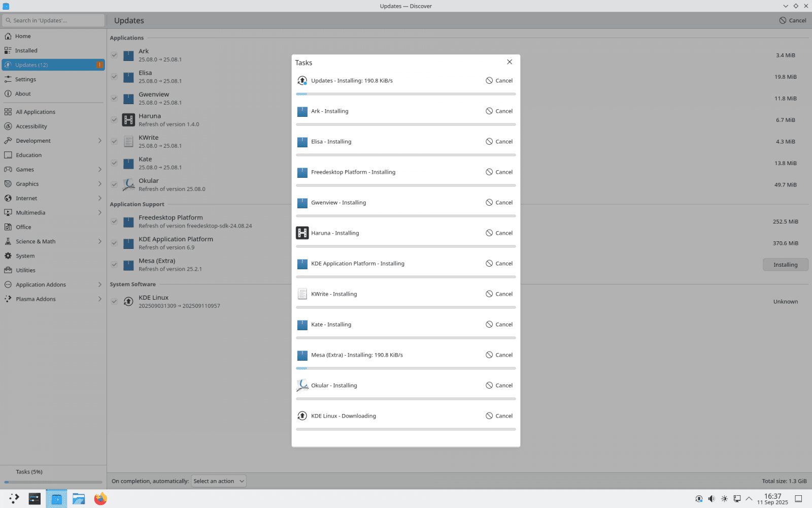Click the KWrite icon in the Updates list
Image resolution: width=812 pixels, height=508 pixels.
click(128, 142)
